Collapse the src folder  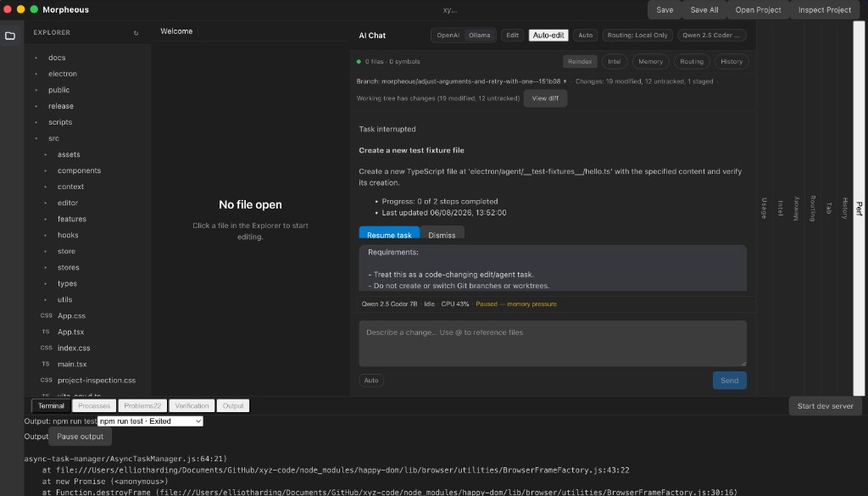36,138
